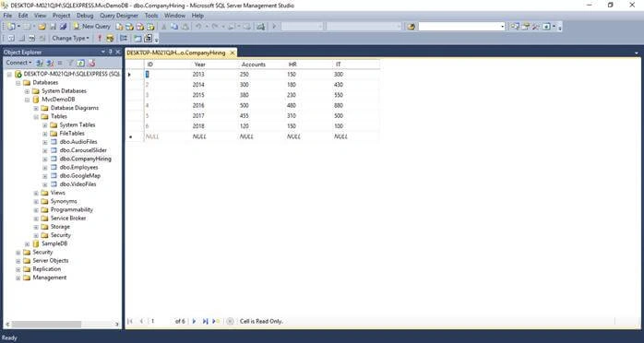Screen dimensions: 644x343
Task: Select the row header of row 2014
Action: pyautogui.click(x=134, y=85)
